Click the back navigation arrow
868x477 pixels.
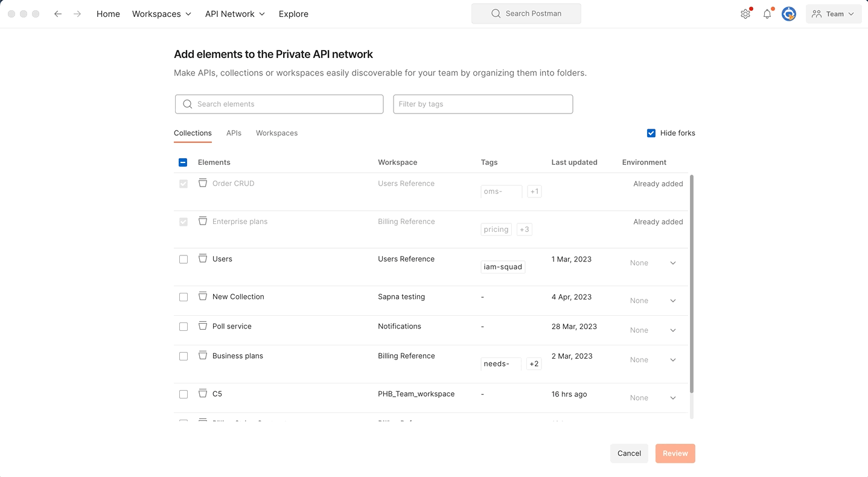[x=57, y=13]
